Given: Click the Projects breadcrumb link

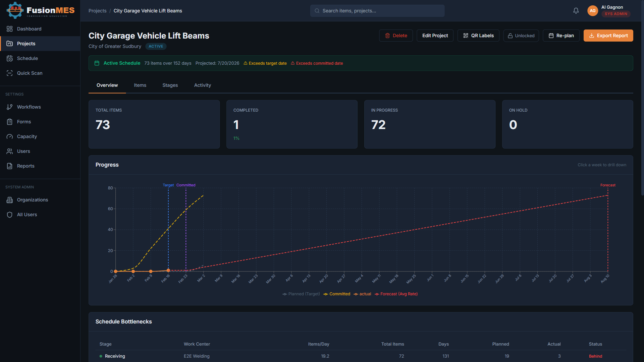Looking at the screenshot, I should [97, 11].
